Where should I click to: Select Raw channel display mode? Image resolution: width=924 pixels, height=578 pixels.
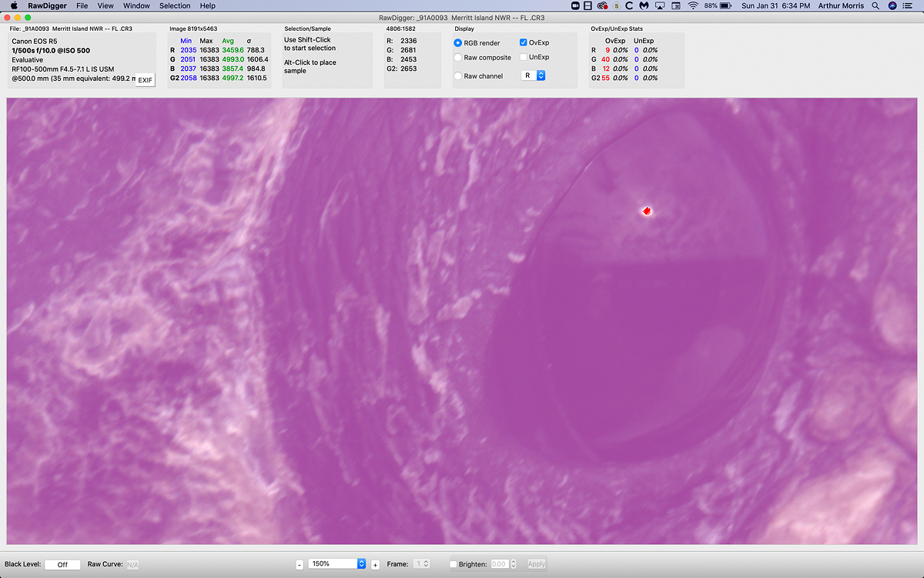tap(458, 76)
